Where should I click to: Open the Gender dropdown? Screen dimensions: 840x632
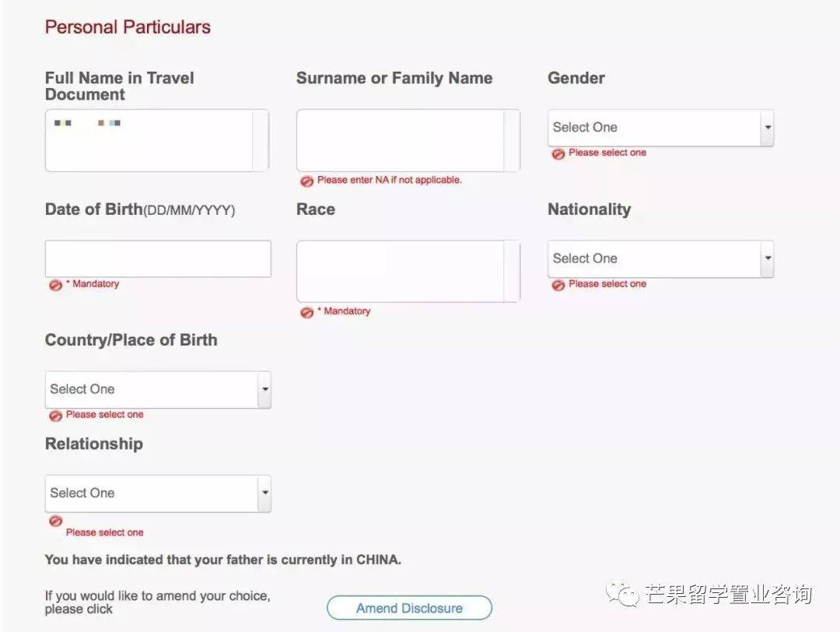point(660,128)
